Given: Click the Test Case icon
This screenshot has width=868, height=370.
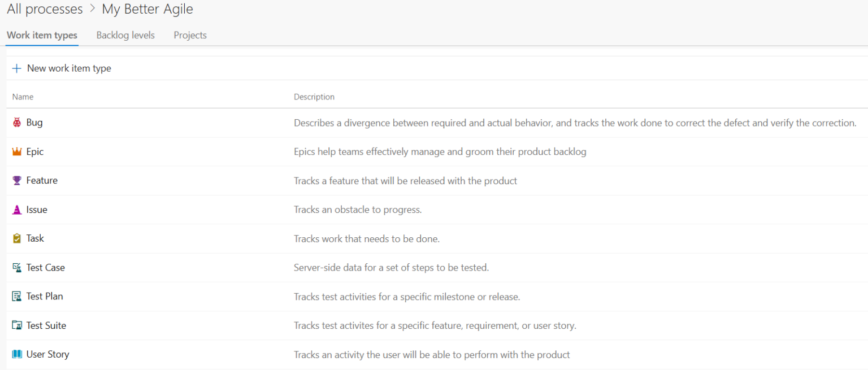Looking at the screenshot, I should [16, 267].
